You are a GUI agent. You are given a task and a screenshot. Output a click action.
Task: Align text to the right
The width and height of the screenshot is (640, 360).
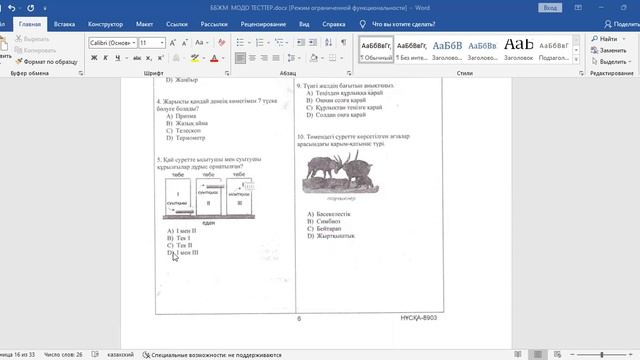click(264, 58)
